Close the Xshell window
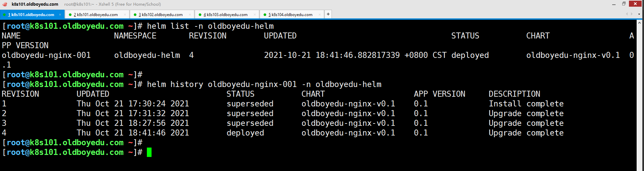 (x=635, y=4)
